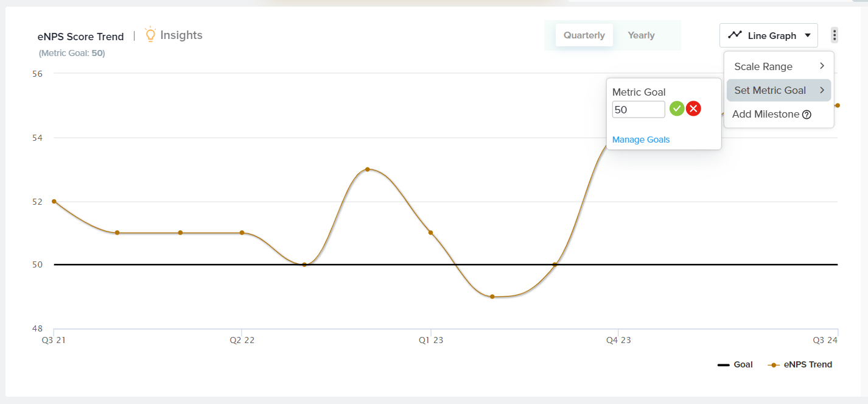Click the Metric Goal input field
Screen dimensions: 868x404
coord(638,110)
